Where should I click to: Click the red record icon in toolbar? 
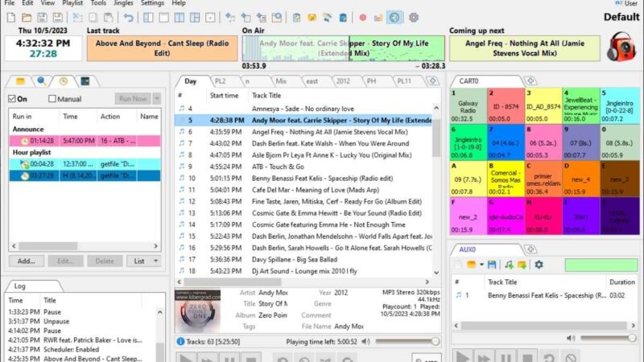tap(362, 17)
